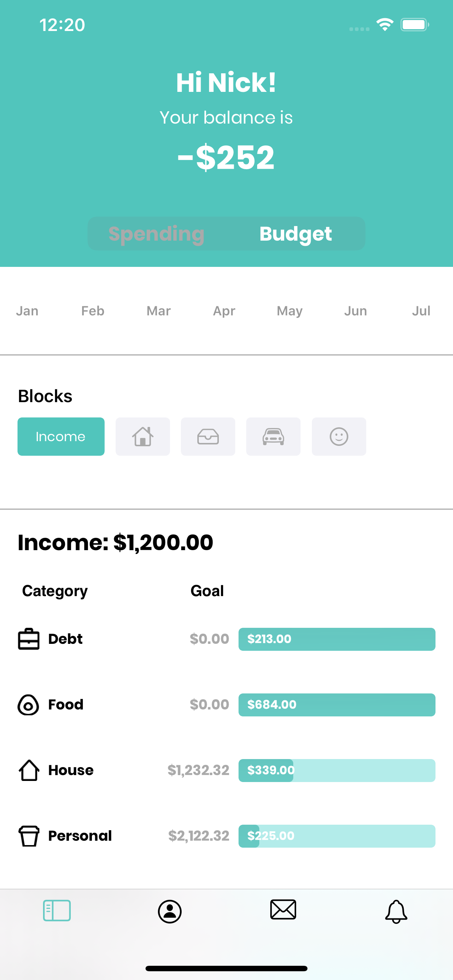Screen dimensions: 453x980
Task: Open the mail envelope tab
Action: click(x=283, y=910)
